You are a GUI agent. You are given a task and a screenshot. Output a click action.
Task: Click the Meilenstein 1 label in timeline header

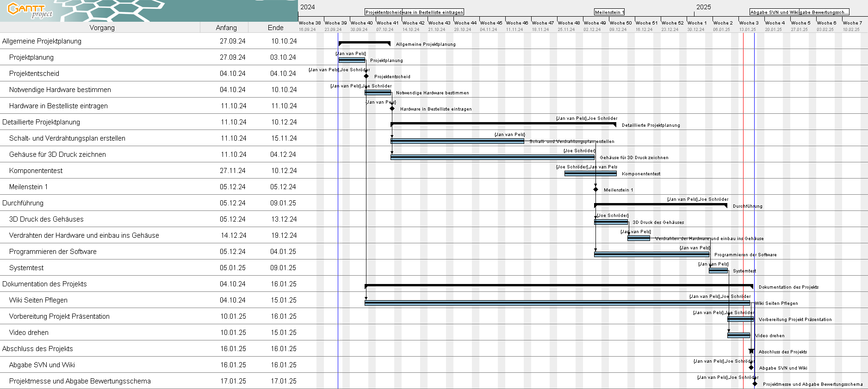[x=609, y=12]
